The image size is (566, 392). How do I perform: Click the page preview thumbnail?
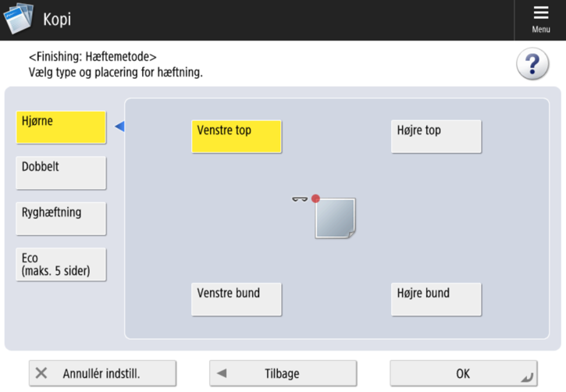pos(336,219)
